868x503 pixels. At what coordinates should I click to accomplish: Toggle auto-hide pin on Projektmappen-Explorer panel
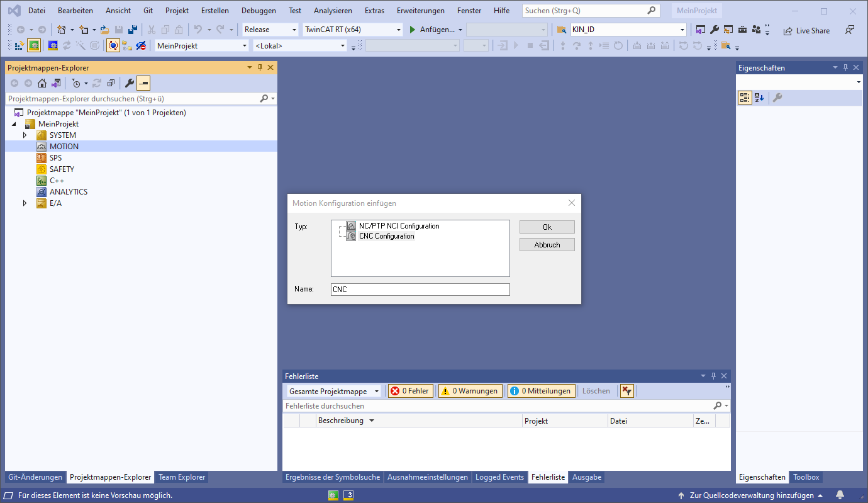tap(260, 67)
